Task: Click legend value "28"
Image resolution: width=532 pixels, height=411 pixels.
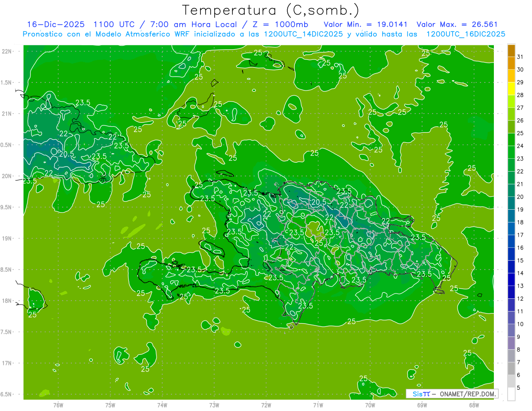Action: click(x=520, y=95)
